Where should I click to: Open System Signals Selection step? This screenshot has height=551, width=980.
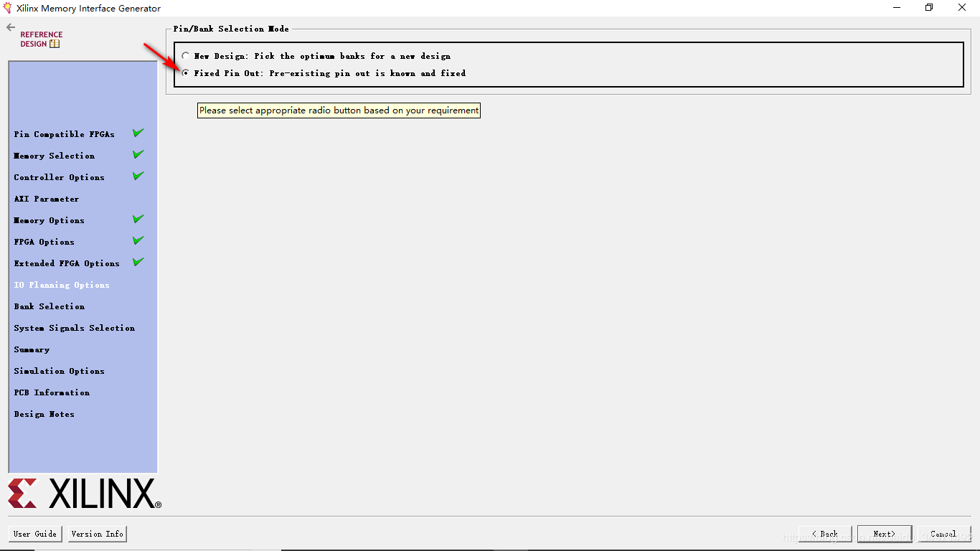pyautogui.click(x=74, y=328)
